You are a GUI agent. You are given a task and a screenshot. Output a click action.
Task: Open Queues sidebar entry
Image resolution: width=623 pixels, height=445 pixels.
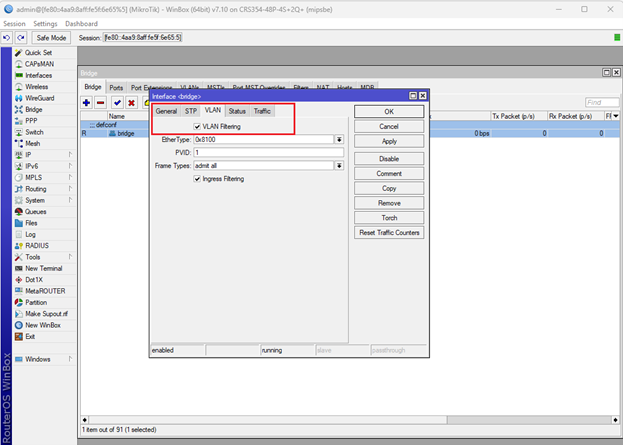point(36,212)
